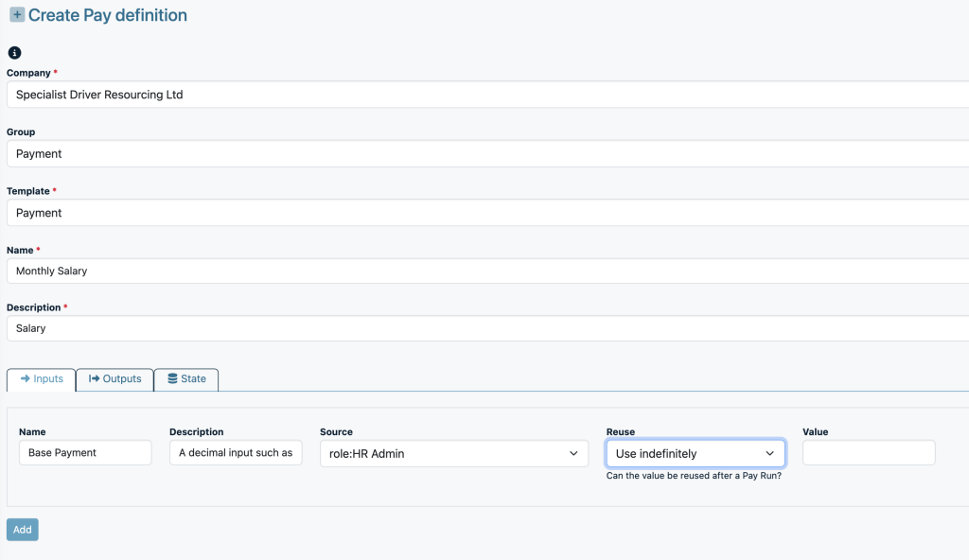969x560 pixels.
Task: Focus the empty Value field
Action: tap(868, 453)
